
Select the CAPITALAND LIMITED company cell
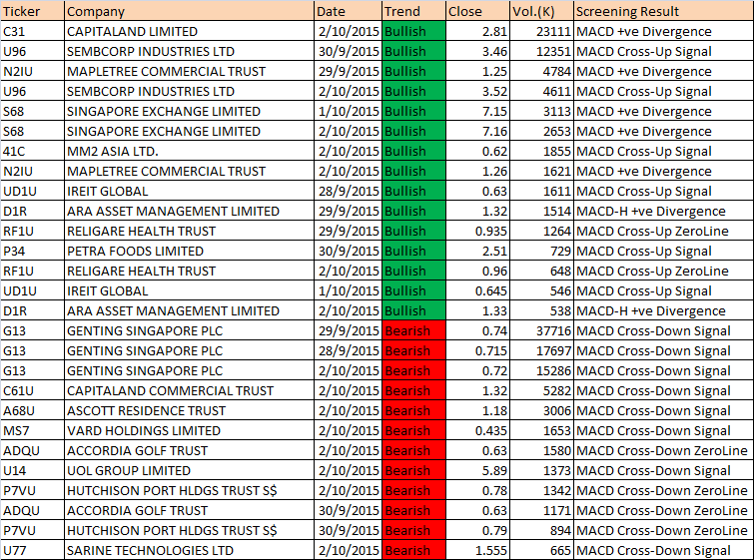(x=189, y=31)
